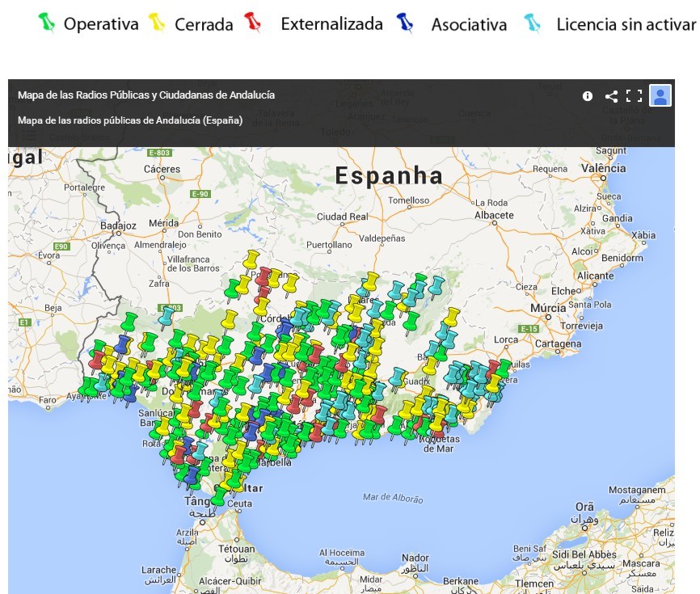The height and width of the screenshot is (594, 700).
Task: Click cyan Licencia sin activar legend pin
Action: (x=532, y=23)
